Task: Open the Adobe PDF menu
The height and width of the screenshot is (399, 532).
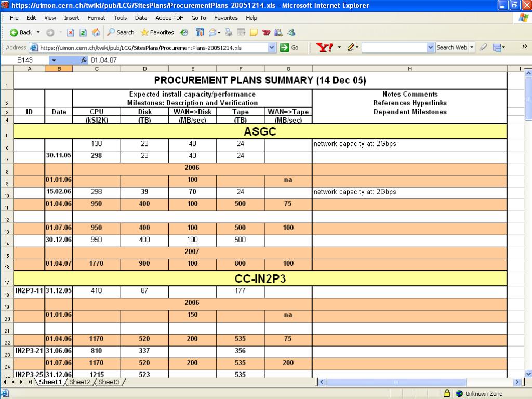Action: point(169,18)
